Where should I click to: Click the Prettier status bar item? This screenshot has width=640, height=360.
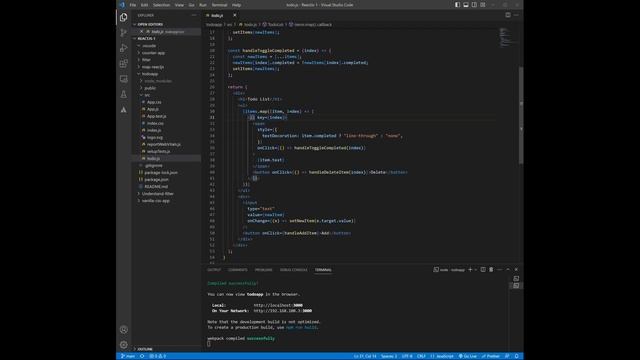(491, 356)
